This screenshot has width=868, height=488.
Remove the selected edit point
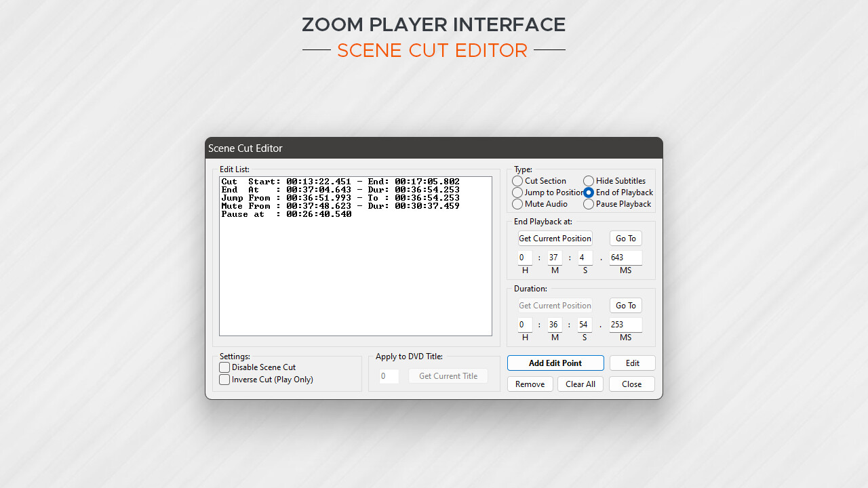530,384
